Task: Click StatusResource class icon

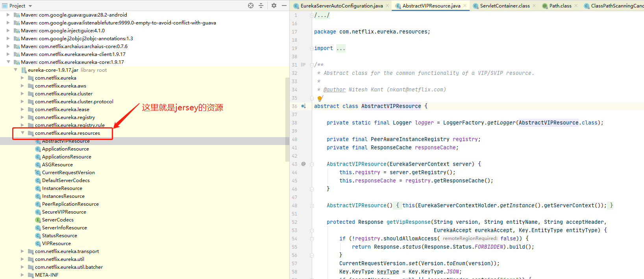Action: [38, 236]
